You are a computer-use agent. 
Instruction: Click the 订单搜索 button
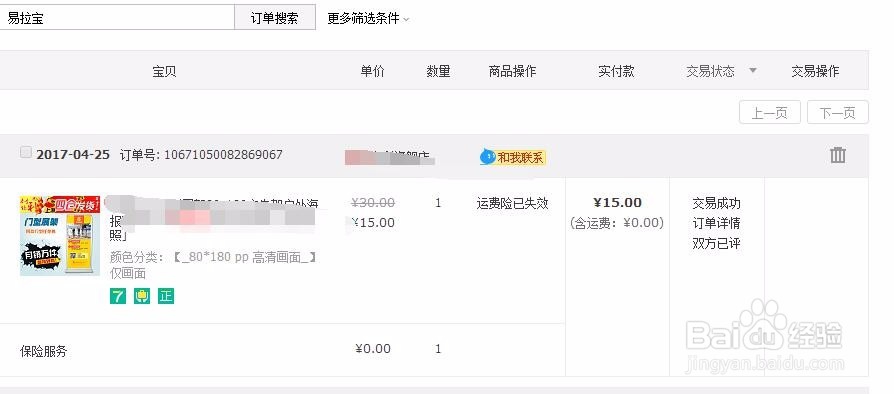pos(275,18)
